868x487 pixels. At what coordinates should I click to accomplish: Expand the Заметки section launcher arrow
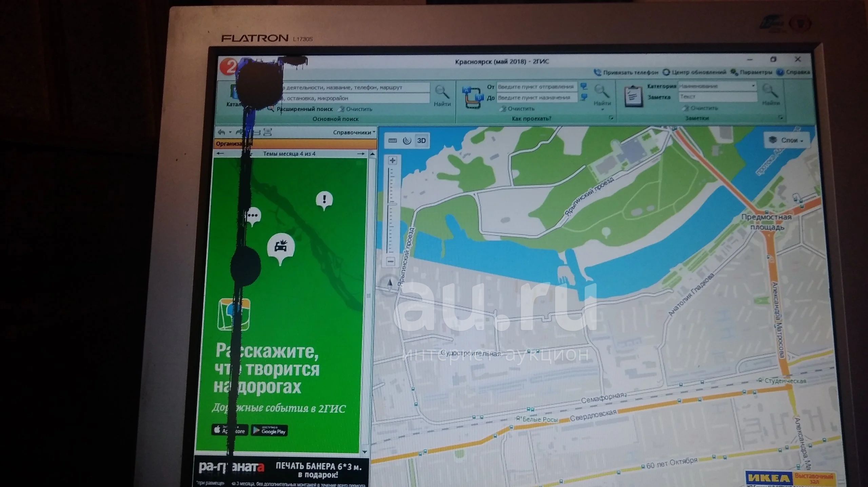pos(781,117)
